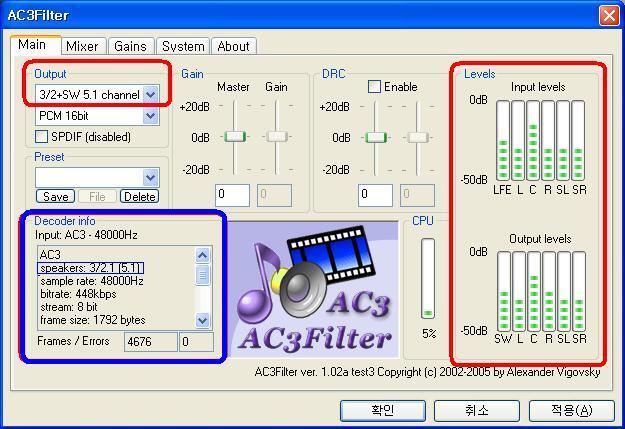Switch to the Main tab
625x429 pixels.
[35, 45]
